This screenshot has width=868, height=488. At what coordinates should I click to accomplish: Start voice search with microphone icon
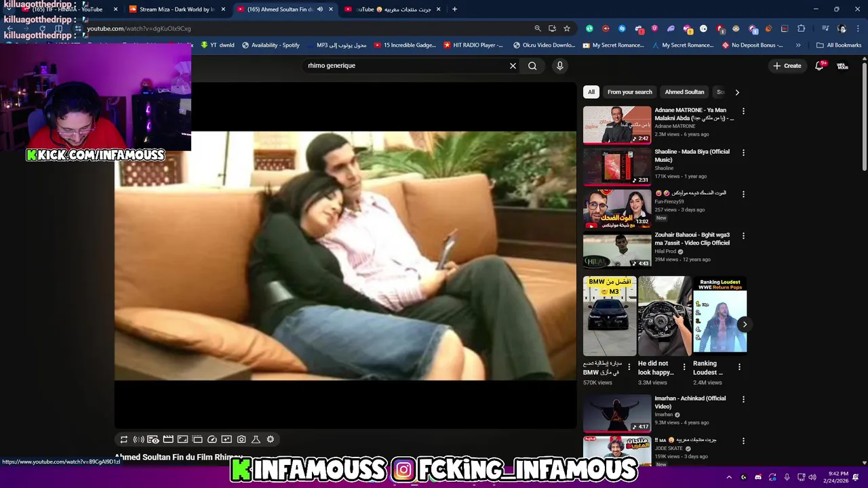[559, 66]
